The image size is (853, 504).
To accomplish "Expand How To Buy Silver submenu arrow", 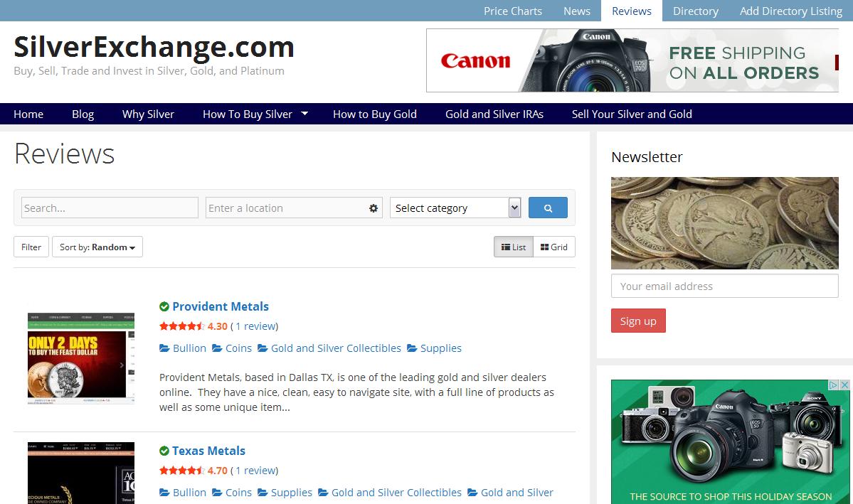I will pos(304,114).
